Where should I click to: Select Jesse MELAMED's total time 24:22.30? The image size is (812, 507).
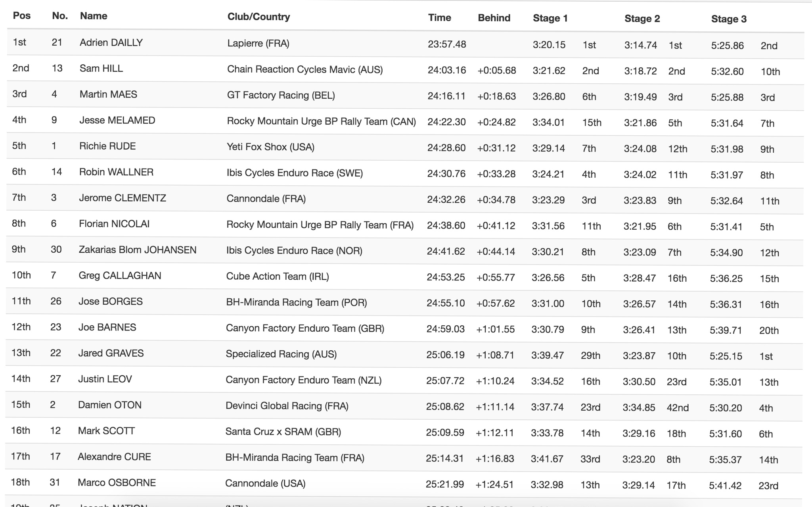click(446, 122)
